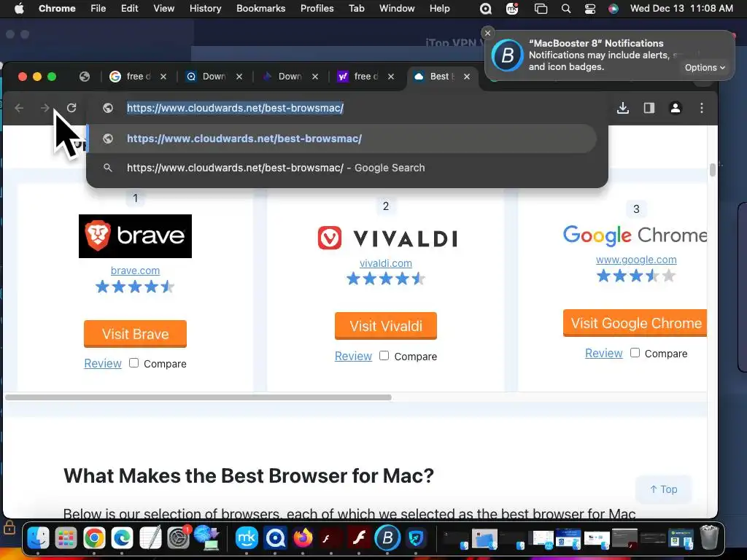This screenshot has height=560, width=747.
Task: Open Google Chrome from the Dock
Action: point(94,538)
